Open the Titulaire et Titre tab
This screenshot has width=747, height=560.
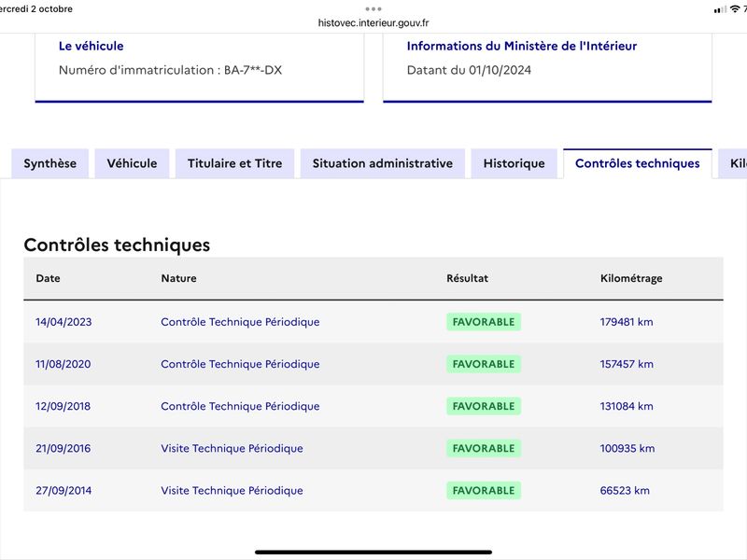pyautogui.click(x=235, y=163)
